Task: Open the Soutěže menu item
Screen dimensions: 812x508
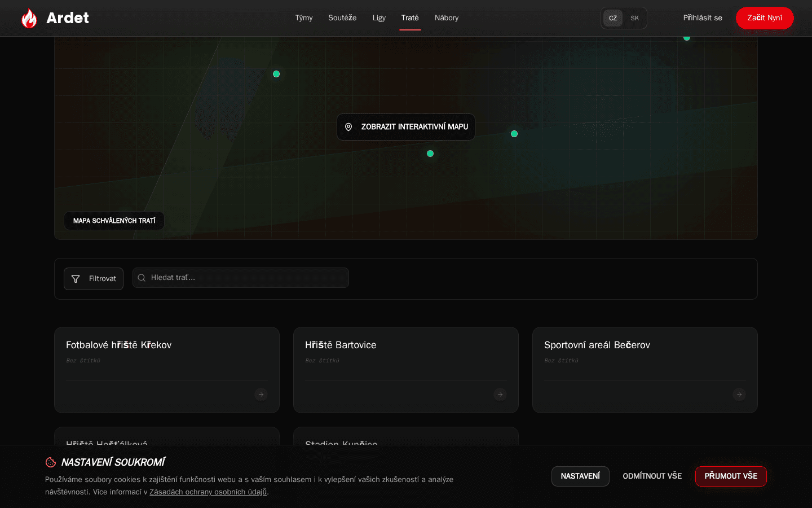Action: (x=342, y=18)
